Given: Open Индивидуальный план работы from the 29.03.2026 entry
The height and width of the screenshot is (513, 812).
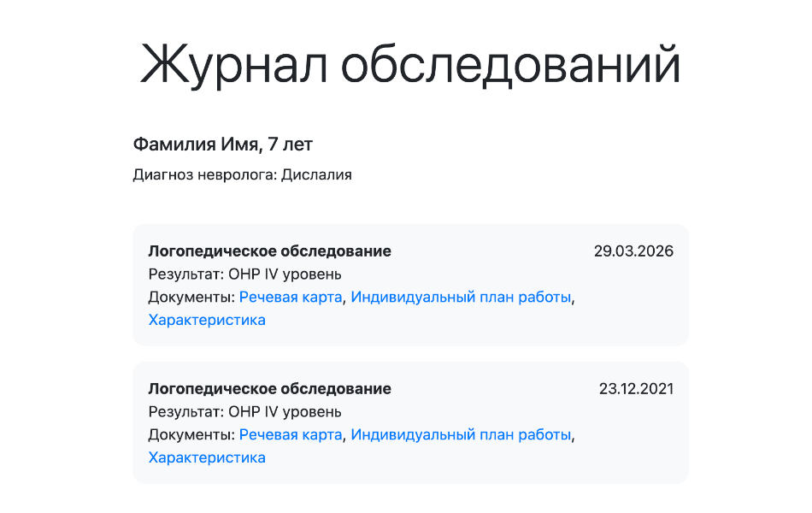Looking at the screenshot, I should (x=461, y=298).
